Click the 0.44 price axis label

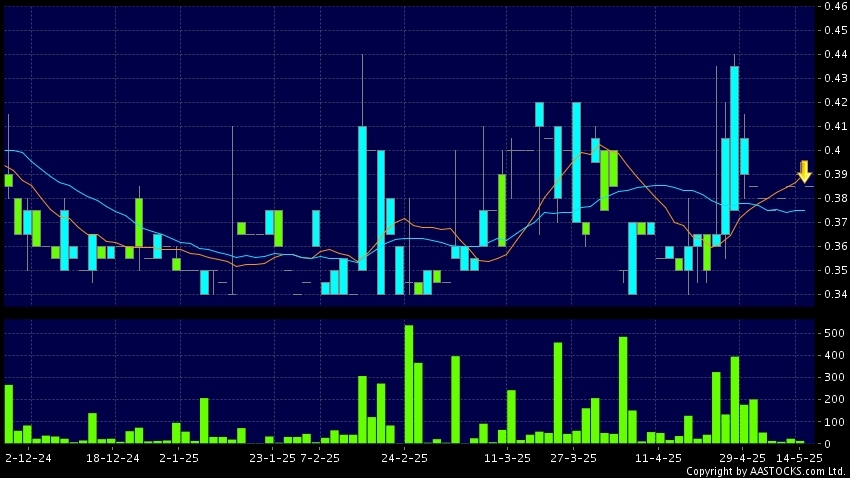coord(836,54)
